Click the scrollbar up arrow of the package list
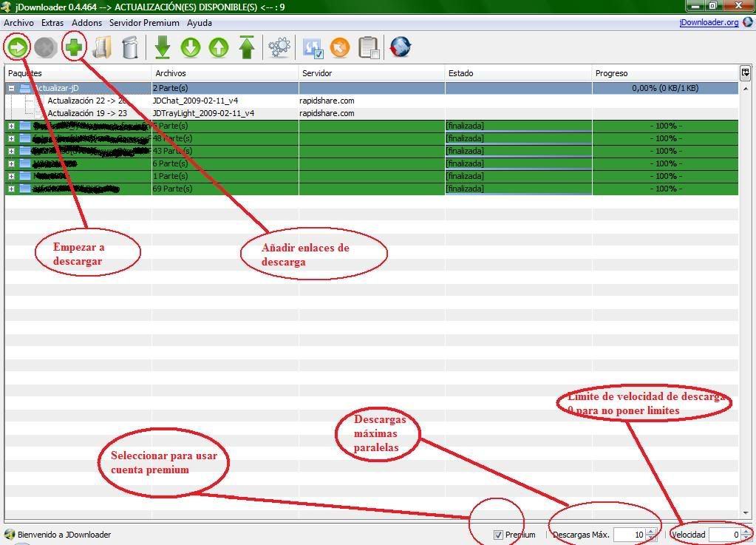Viewport: 756px width, 545px height. (746, 89)
